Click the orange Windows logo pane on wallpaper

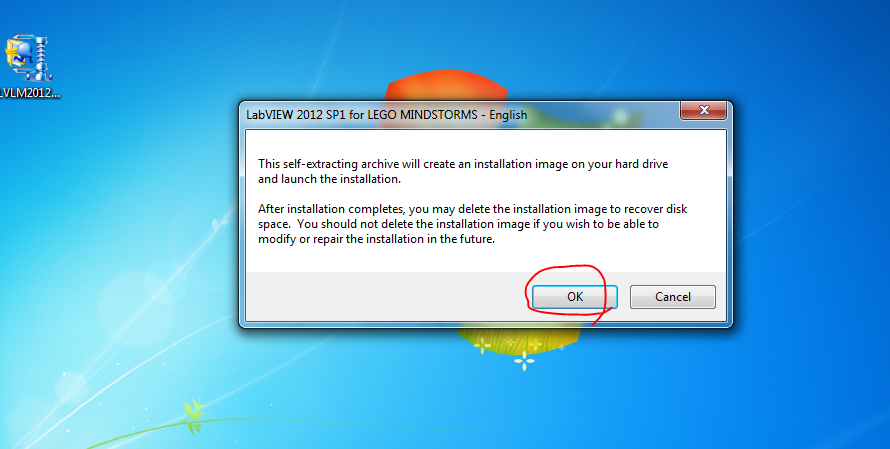[447, 87]
